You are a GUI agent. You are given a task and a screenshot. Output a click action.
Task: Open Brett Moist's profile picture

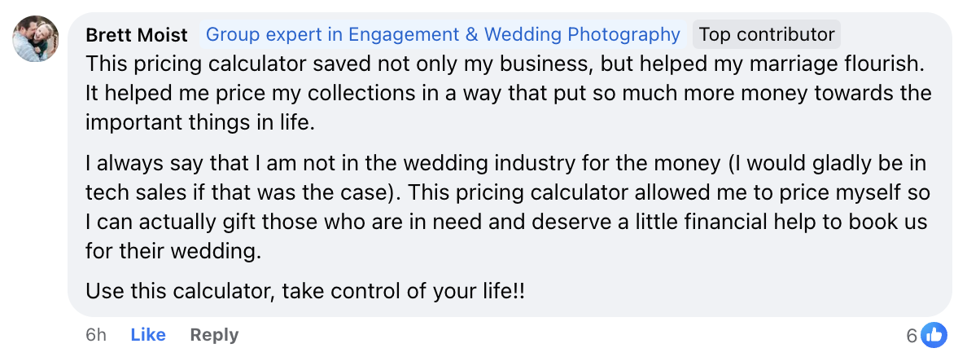[x=36, y=39]
